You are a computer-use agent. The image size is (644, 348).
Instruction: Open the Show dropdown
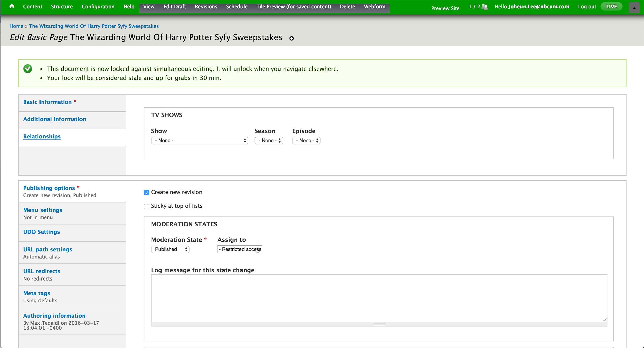coord(199,141)
